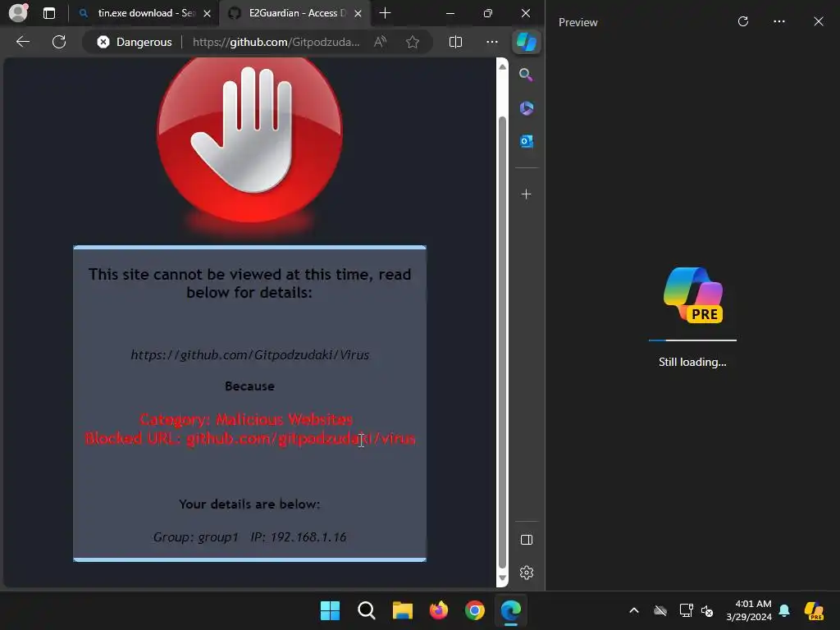Viewport: 840px width, 630px height.
Task: Open sidebar settings gear
Action: (526, 573)
